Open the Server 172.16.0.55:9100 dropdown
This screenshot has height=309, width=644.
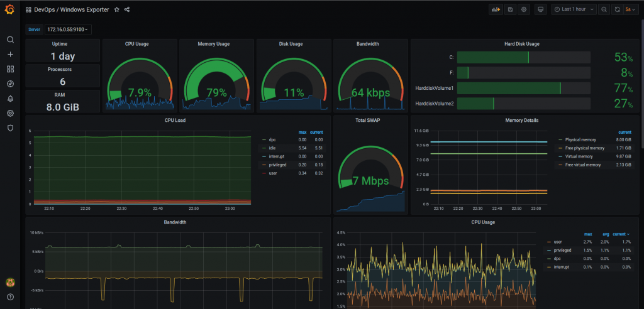[68, 30]
